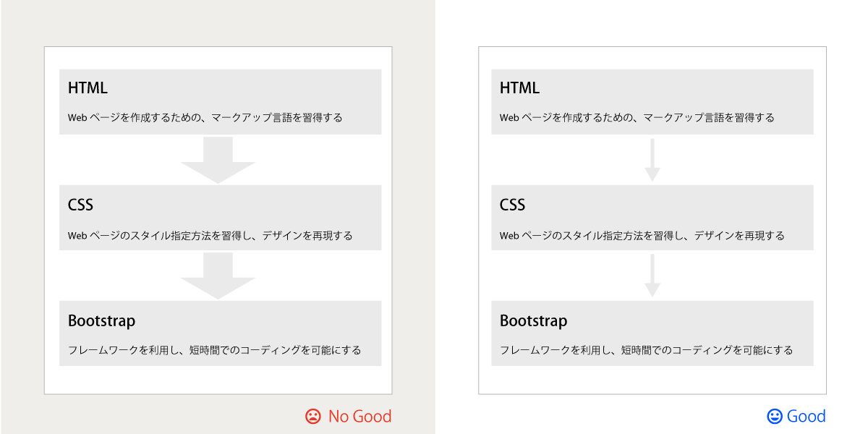Screen dimensions: 868x434
Task: Click the thick arrow between CSS and Bootstrap
Action: (x=218, y=276)
